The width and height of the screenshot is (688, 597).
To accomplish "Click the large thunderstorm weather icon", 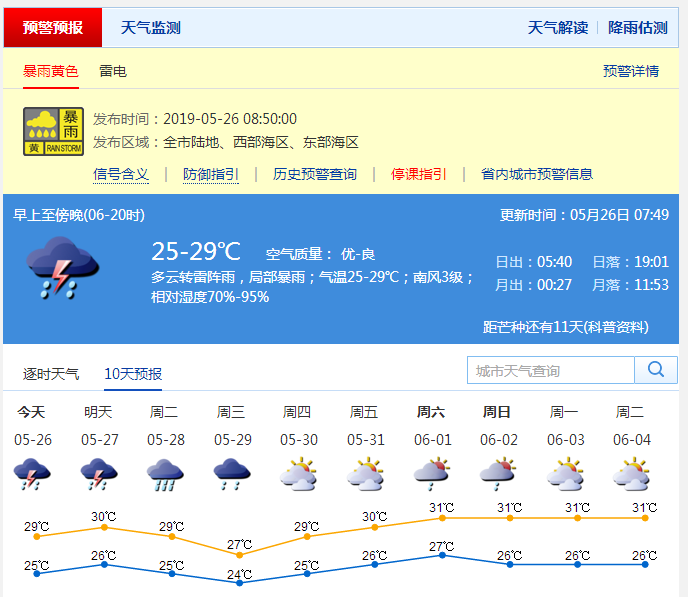I will pyautogui.click(x=63, y=267).
